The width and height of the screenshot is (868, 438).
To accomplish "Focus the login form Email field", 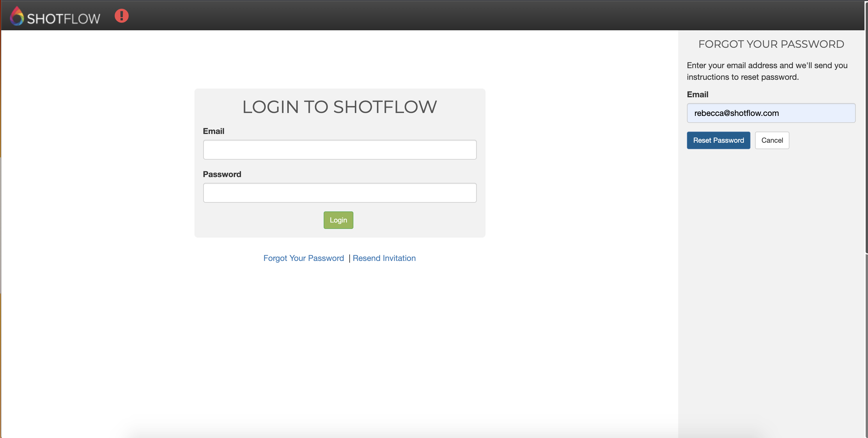I will [x=339, y=150].
